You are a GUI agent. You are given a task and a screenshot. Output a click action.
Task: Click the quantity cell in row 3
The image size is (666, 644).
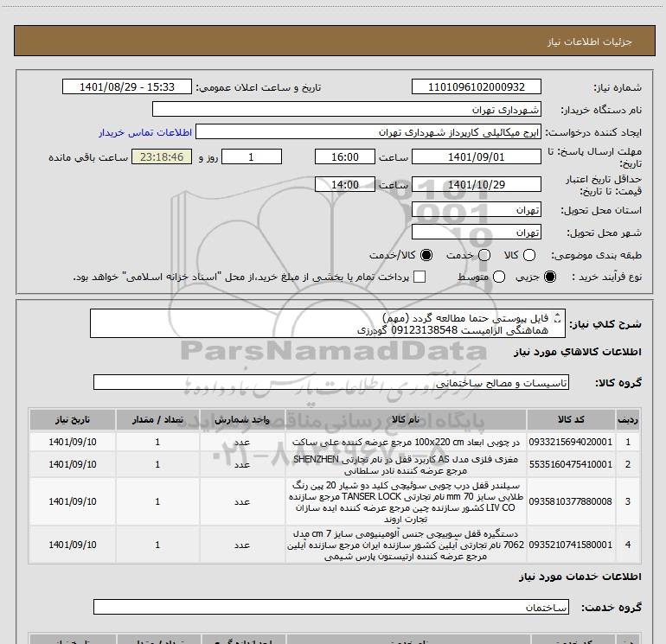click(x=157, y=501)
